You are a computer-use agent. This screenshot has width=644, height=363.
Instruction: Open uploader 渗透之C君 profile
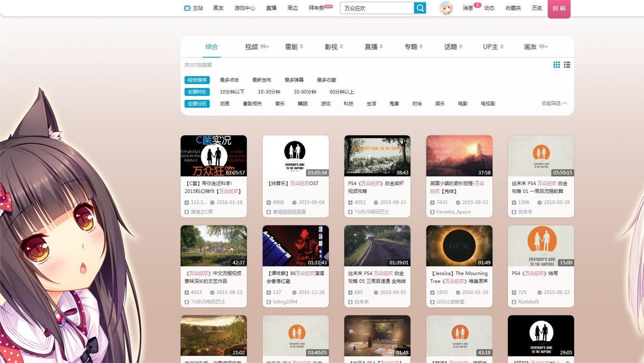point(202,212)
